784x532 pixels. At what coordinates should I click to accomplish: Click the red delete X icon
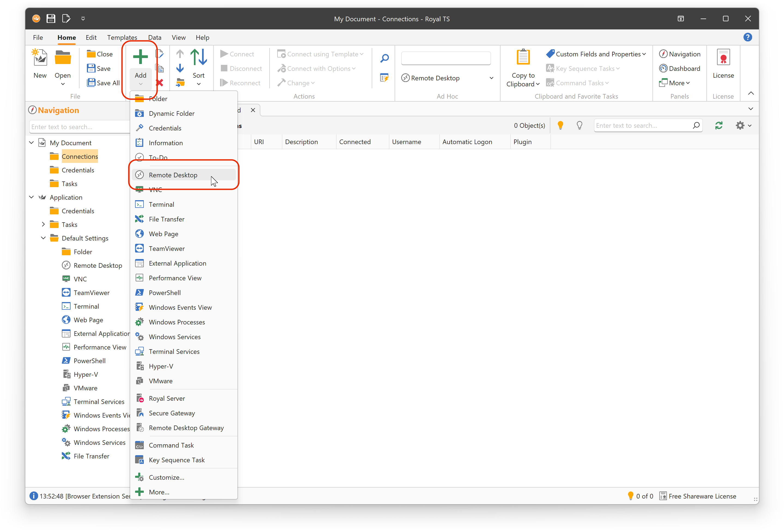pyautogui.click(x=160, y=83)
